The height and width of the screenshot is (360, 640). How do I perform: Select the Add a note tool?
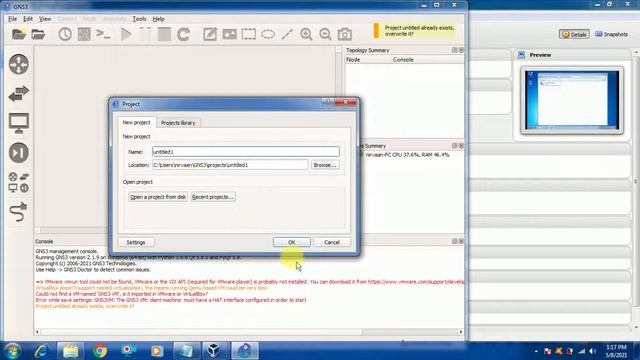(210, 34)
